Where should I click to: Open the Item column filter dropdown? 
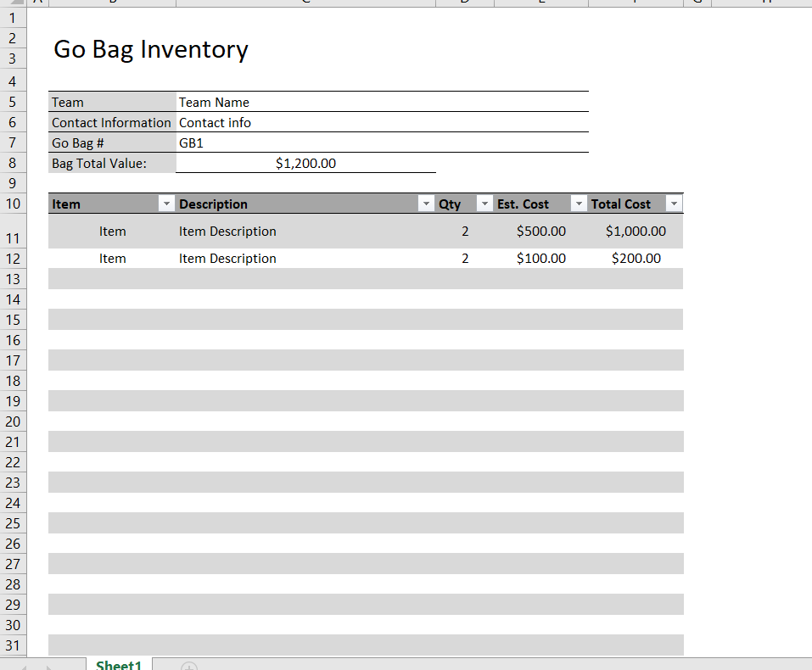[167, 204]
